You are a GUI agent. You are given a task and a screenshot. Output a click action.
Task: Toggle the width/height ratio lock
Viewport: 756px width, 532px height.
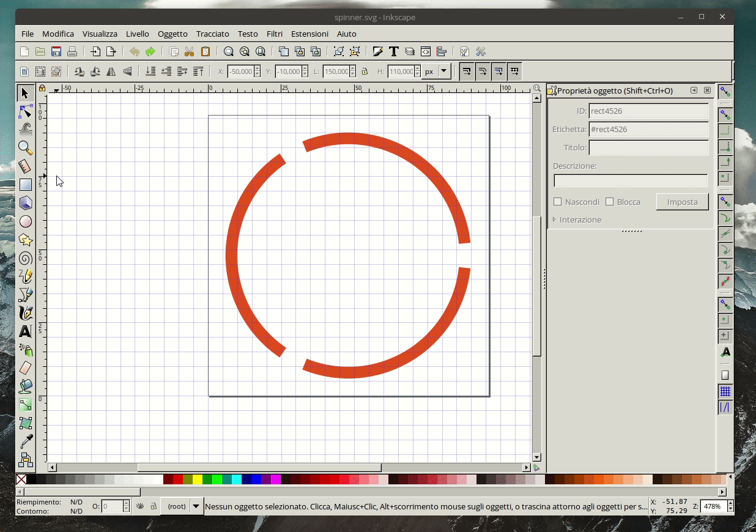click(x=365, y=72)
